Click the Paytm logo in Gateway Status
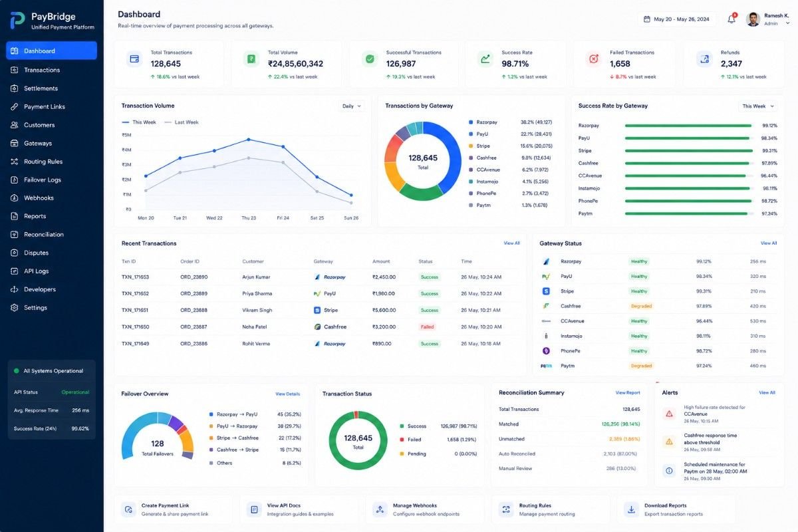Image resolution: width=798 pixels, height=532 pixels. click(546, 366)
